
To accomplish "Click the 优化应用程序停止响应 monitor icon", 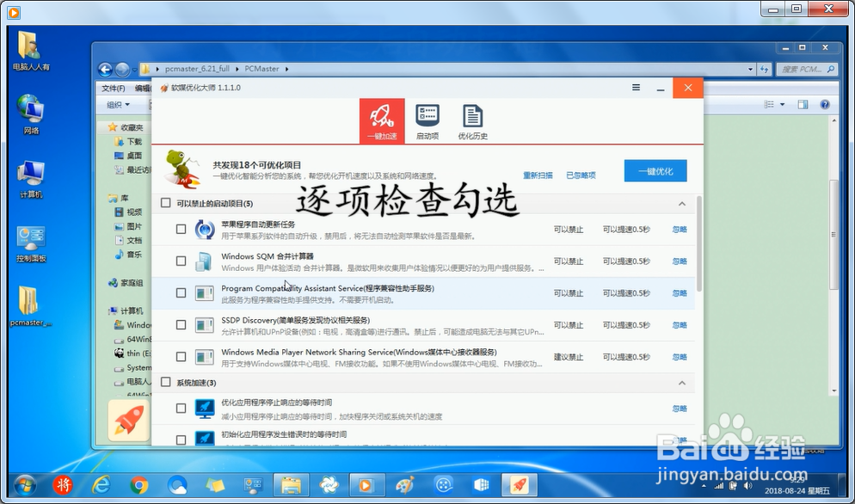I will point(205,409).
